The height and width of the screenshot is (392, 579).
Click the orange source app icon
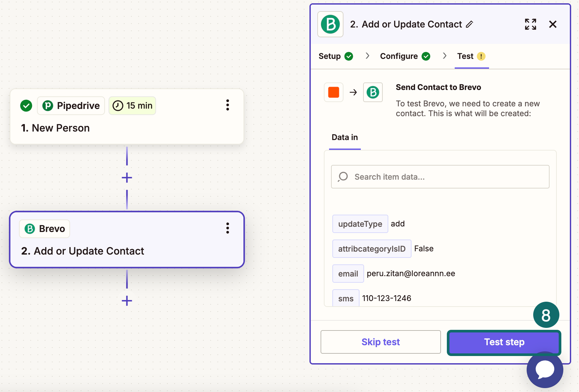(x=334, y=92)
